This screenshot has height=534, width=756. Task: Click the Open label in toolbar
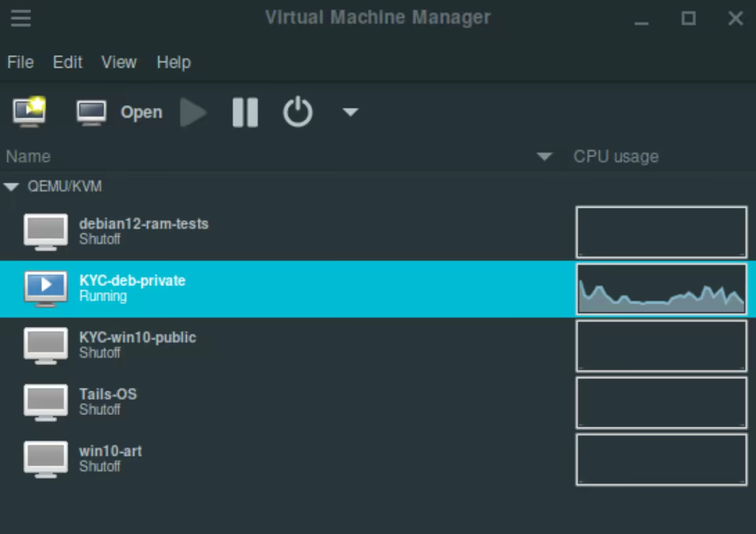pos(141,112)
